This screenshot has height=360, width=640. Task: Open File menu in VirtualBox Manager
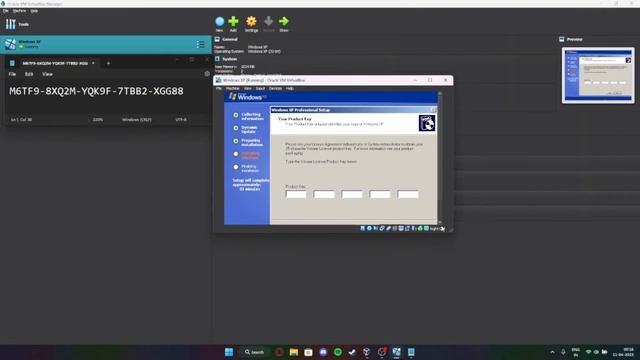(x=5, y=11)
